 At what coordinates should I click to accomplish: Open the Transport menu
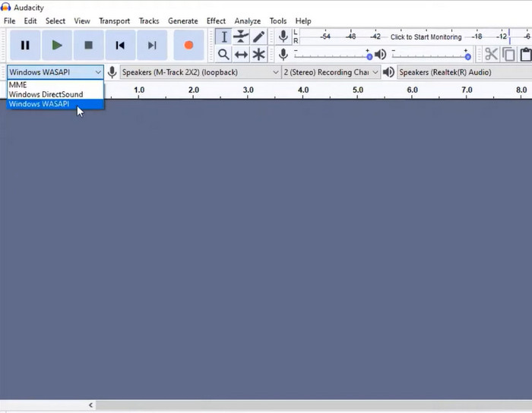pos(114,21)
